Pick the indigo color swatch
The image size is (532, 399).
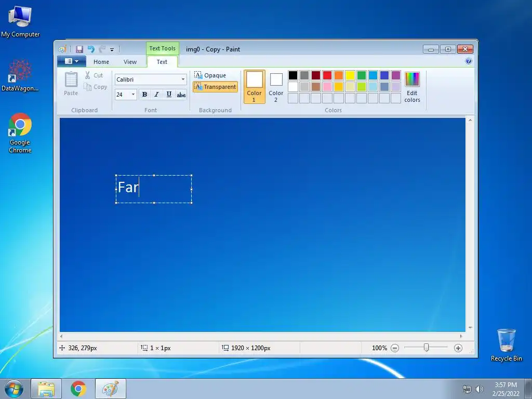(384, 75)
